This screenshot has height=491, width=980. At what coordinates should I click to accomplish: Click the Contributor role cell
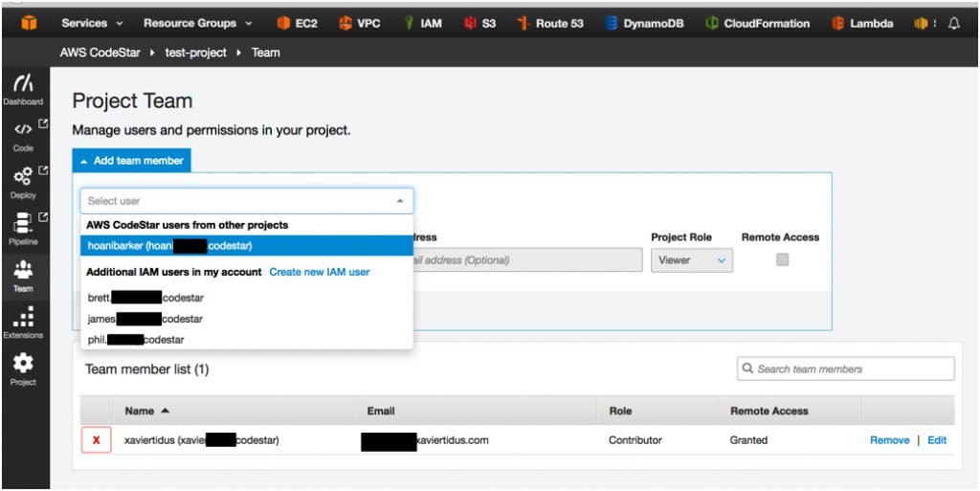[x=635, y=440]
